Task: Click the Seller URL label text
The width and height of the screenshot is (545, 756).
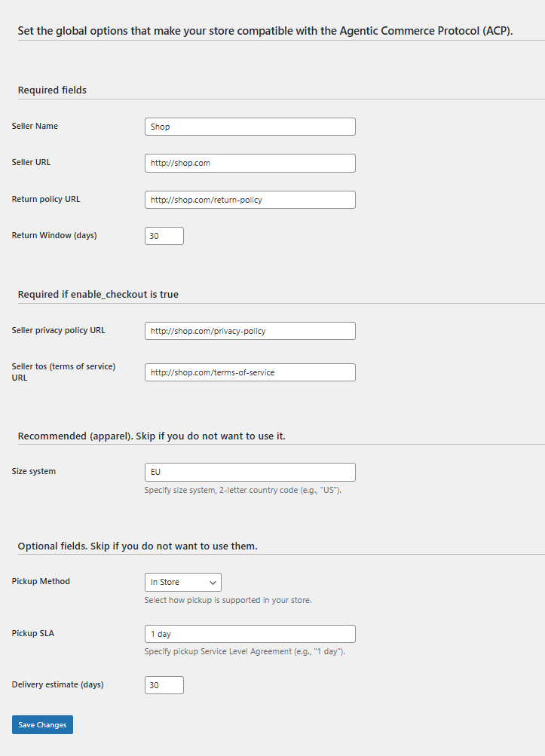Action: click(x=31, y=162)
